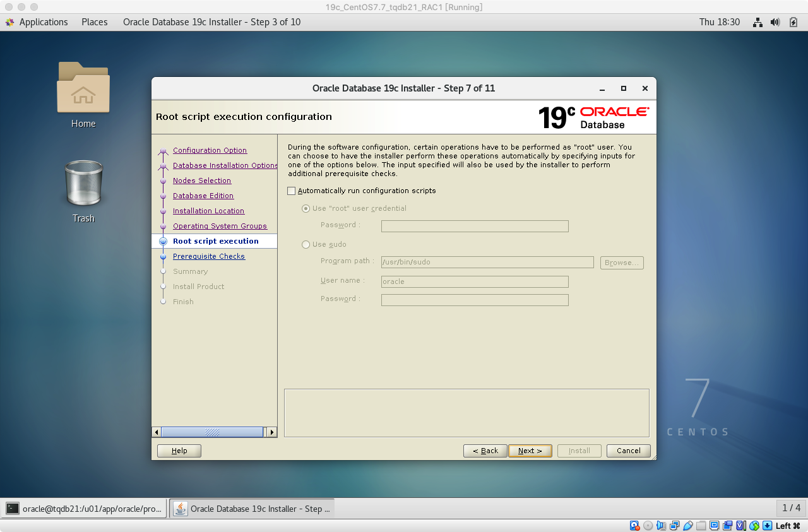Go to Operating System Groups step

(x=220, y=226)
